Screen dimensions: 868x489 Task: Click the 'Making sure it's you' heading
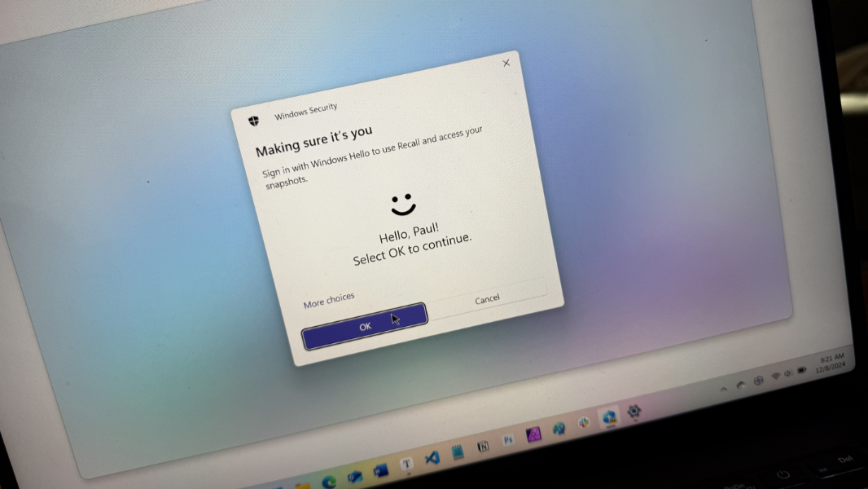pyautogui.click(x=313, y=141)
